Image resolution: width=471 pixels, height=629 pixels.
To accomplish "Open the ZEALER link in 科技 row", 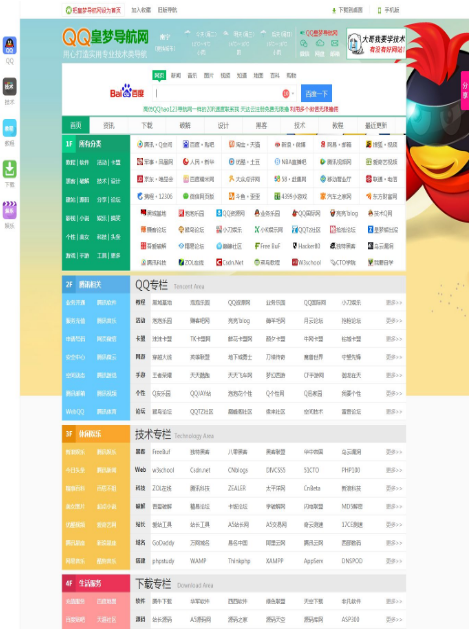I will (x=237, y=488).
